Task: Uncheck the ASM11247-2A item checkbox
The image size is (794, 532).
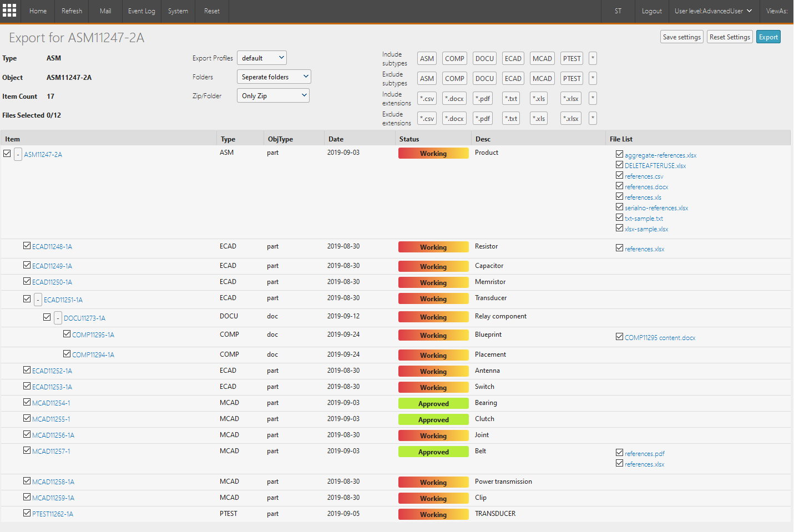Action: (x=7, y=153)
